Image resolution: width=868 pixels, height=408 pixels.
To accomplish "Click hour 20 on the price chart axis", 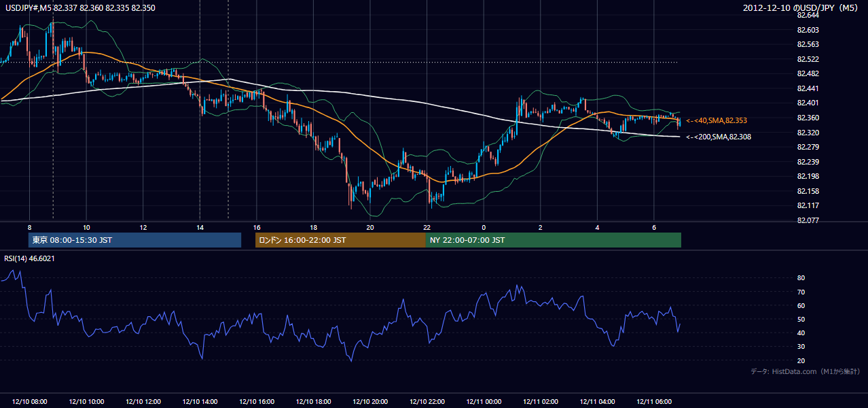I will pyautogui.click(x=370, y=227).
